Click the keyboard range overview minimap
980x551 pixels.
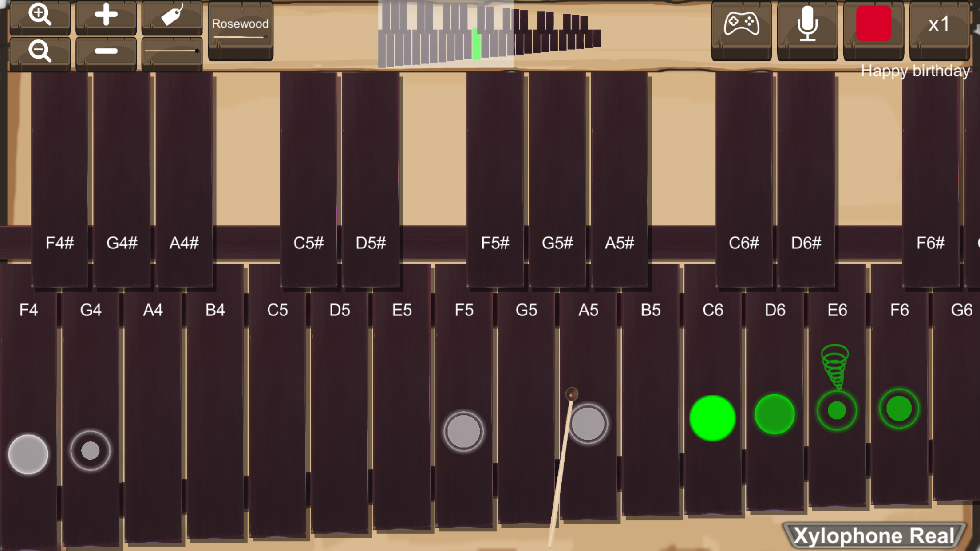click(x=489, y=34)
